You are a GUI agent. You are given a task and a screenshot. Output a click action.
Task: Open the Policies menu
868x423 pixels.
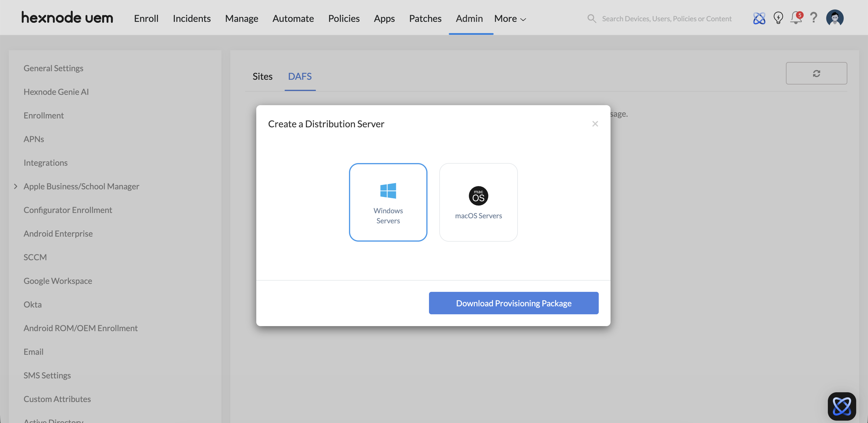344,19
